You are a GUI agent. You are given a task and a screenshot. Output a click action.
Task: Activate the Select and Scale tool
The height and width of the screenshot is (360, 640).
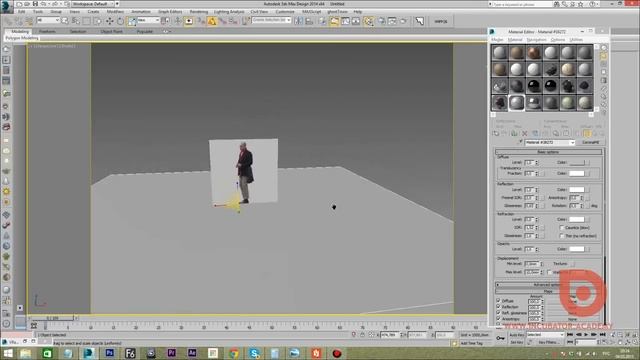tap(131, 21)
